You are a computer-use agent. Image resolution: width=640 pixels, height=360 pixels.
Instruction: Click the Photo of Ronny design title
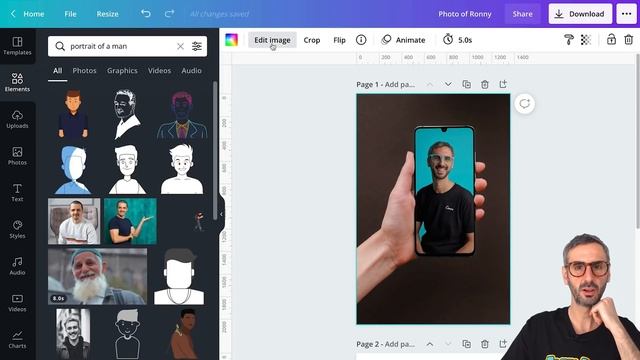point(465,13)
